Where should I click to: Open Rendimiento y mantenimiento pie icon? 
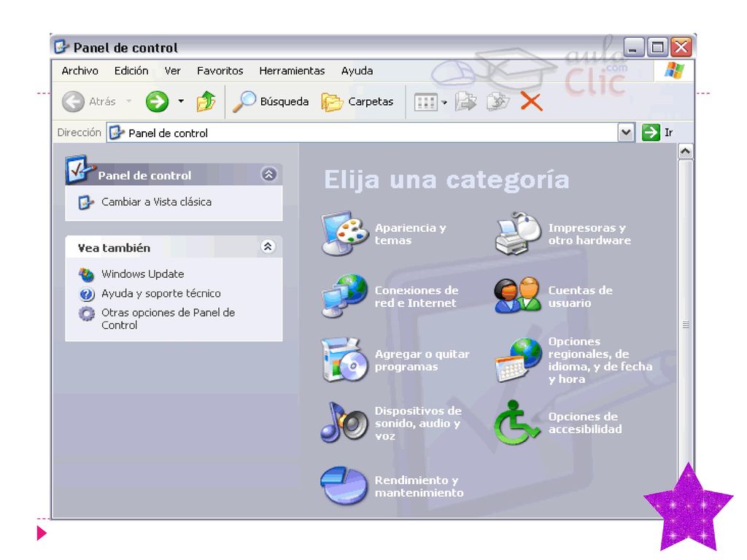(344, 486)
